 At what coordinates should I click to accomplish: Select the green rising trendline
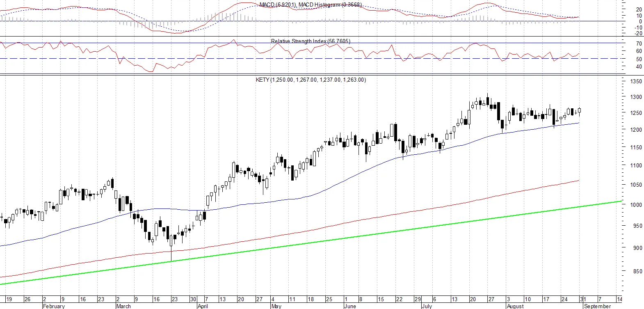tap(312, 243)
